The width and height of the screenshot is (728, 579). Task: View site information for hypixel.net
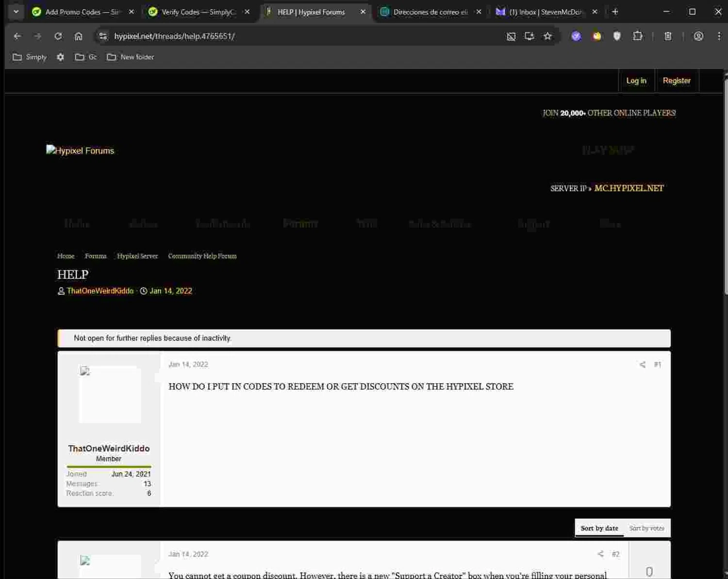pos(102,36)
